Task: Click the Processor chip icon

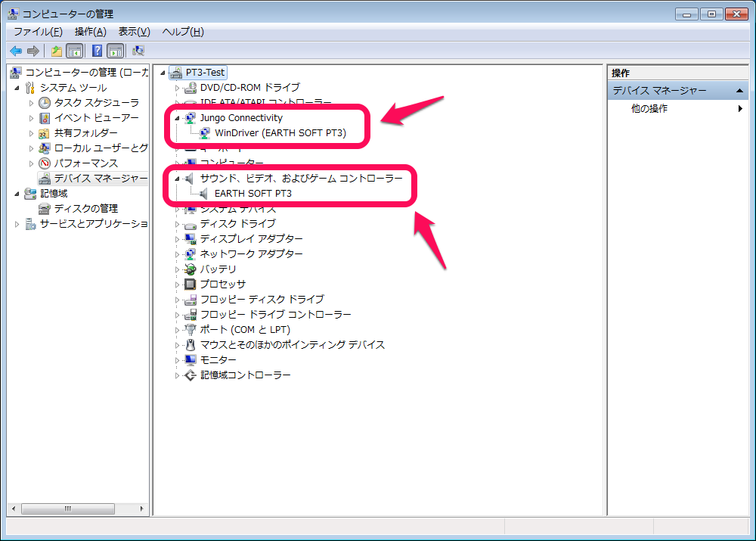Action: [191, 284]
